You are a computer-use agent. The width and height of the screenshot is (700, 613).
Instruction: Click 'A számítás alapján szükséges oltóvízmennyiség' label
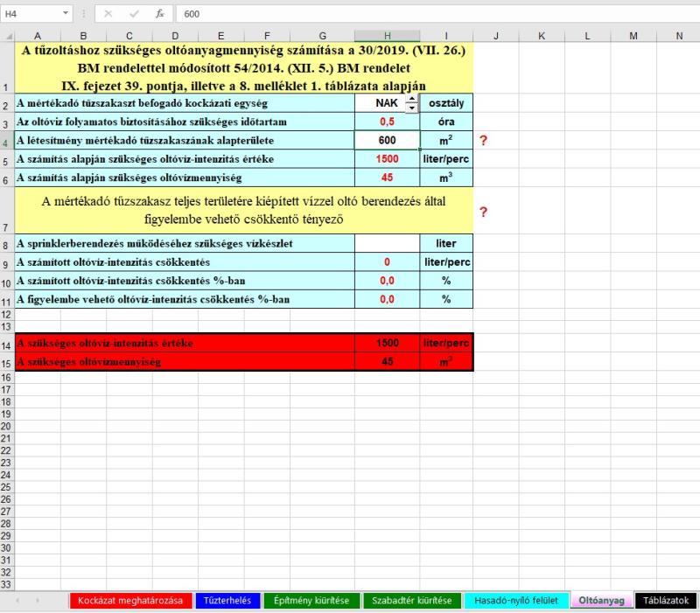pos(129,178)
